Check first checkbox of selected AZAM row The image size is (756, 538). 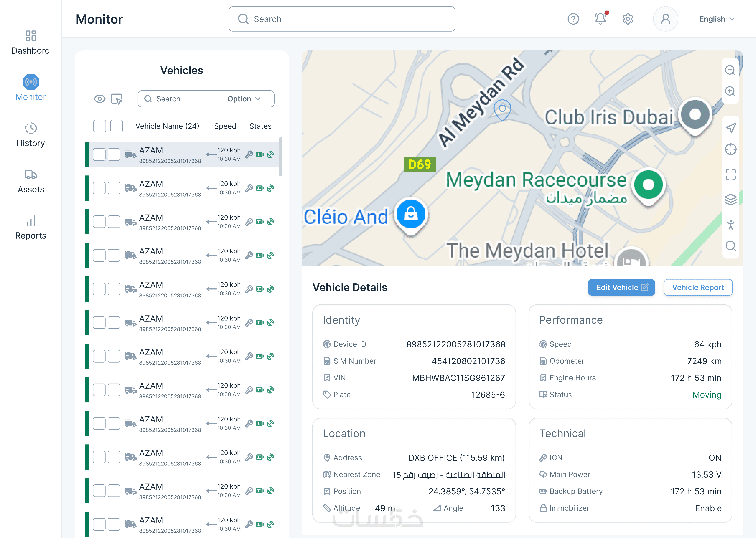tap(99, 154)
